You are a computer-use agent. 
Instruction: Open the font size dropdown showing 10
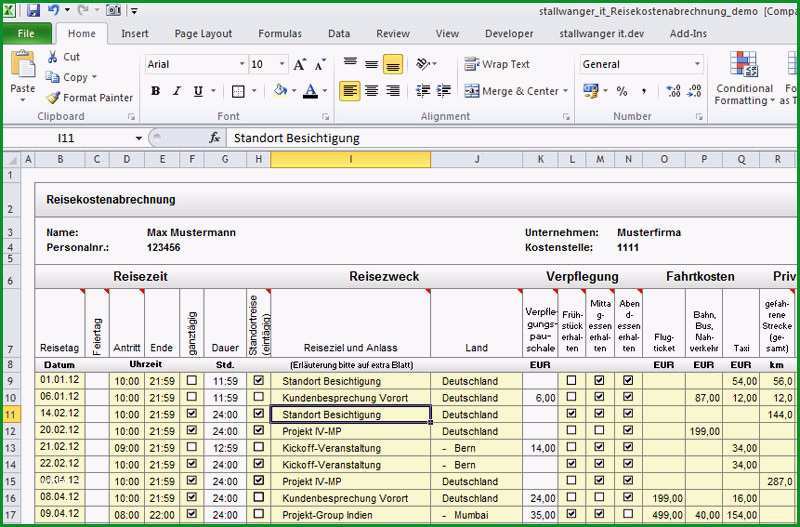[282, 64]
